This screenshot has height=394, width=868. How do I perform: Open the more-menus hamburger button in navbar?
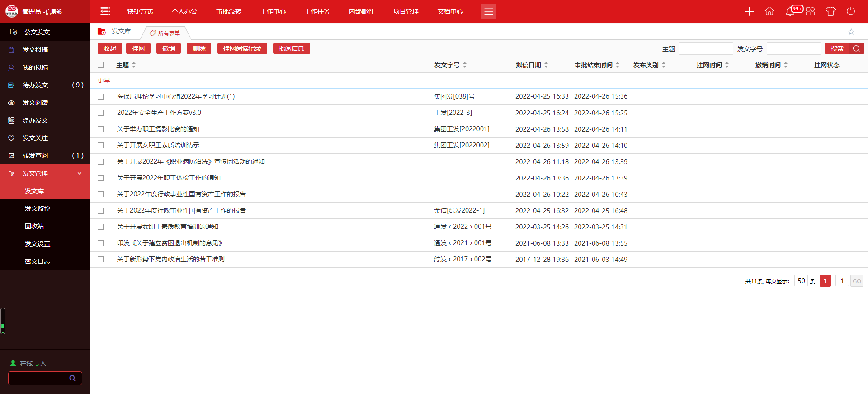[x=488, y=11]
